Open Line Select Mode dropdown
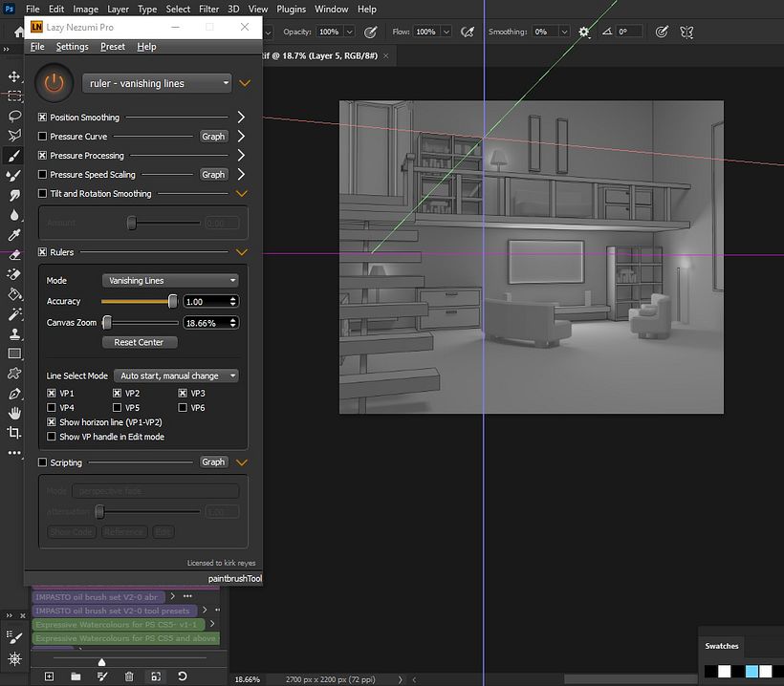 click(x=176, y=375)
